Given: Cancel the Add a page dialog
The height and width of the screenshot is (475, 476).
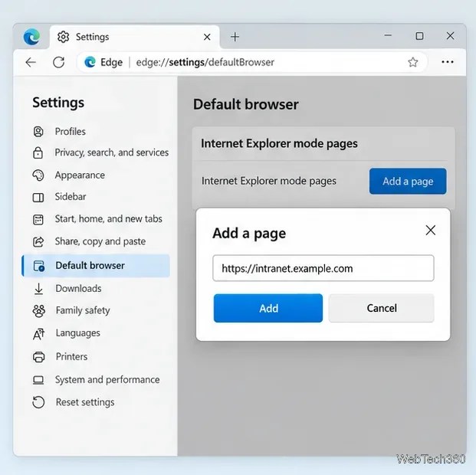Looking at the screenshot, I should [381, 309].
